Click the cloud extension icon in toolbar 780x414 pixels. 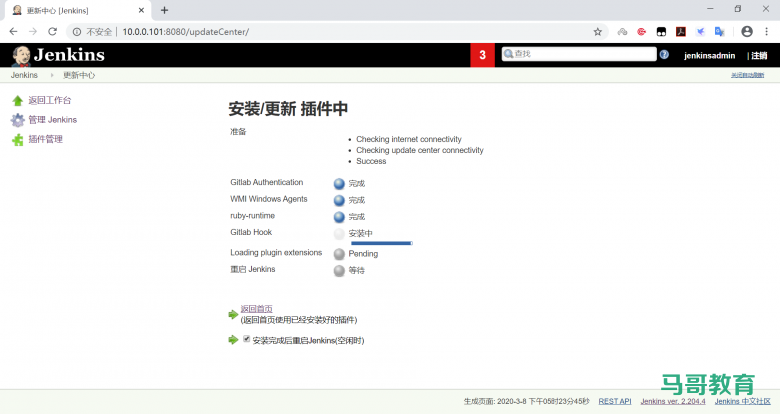click(x=622, y=32)
